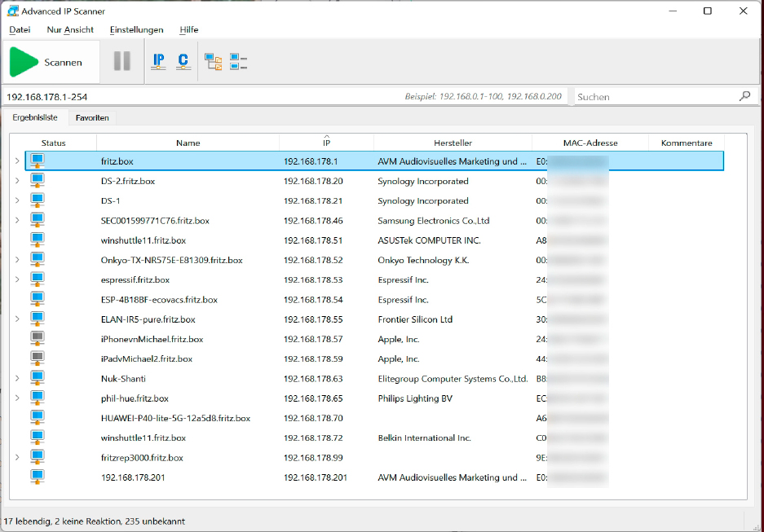Click the device icon of ELAN-IR5-pure
Viewport: 764px width, 532px height.
coord(38,319)
